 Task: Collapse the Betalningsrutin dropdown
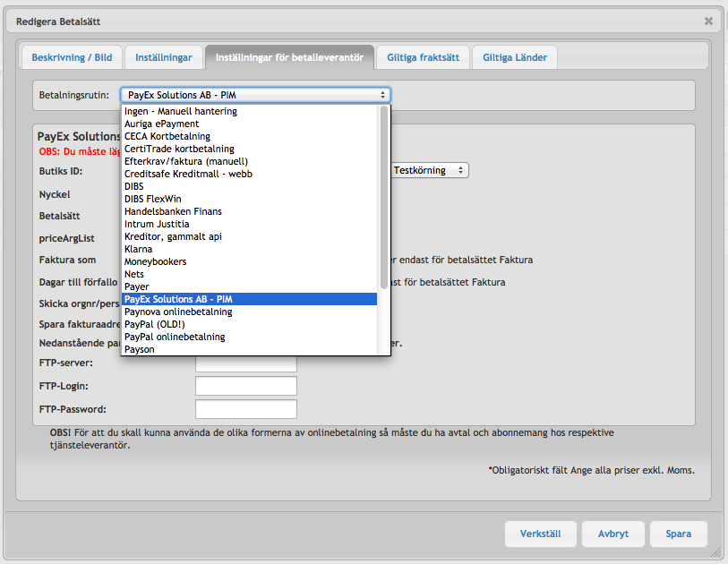click(x=255, y=95)
